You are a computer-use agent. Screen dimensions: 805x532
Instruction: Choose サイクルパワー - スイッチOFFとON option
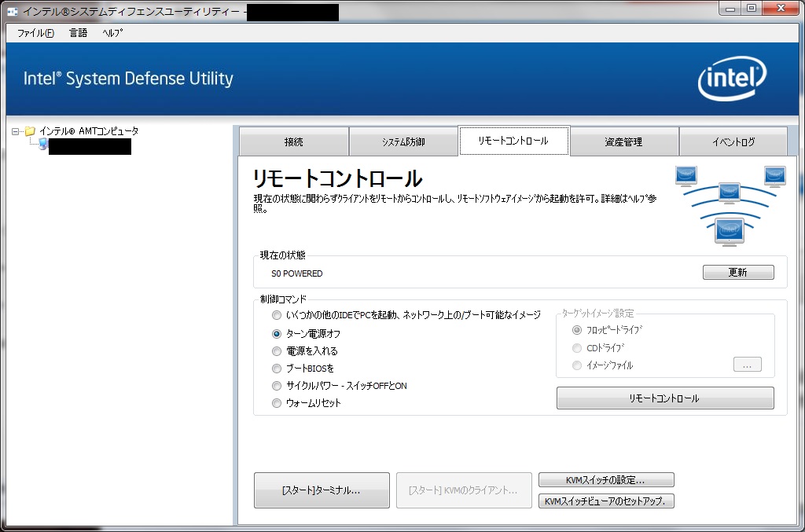276,386
